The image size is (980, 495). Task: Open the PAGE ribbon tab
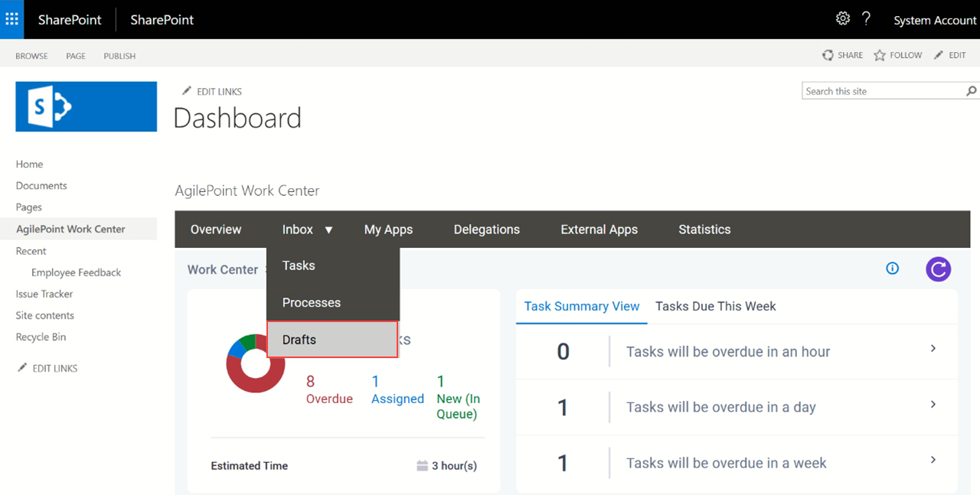pyautogui.click(x=76, y=56)
